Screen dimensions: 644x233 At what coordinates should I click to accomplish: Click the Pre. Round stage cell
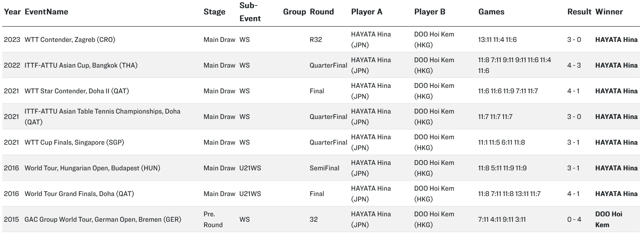coord(213,219)
